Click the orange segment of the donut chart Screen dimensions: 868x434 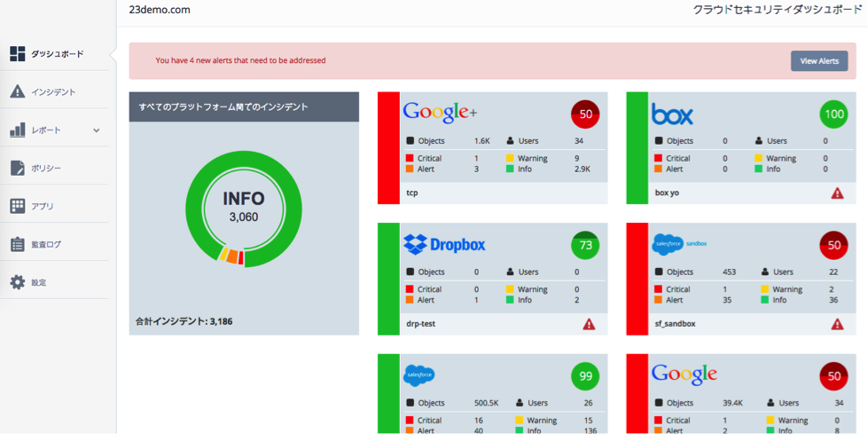click(x=232, y=257)
